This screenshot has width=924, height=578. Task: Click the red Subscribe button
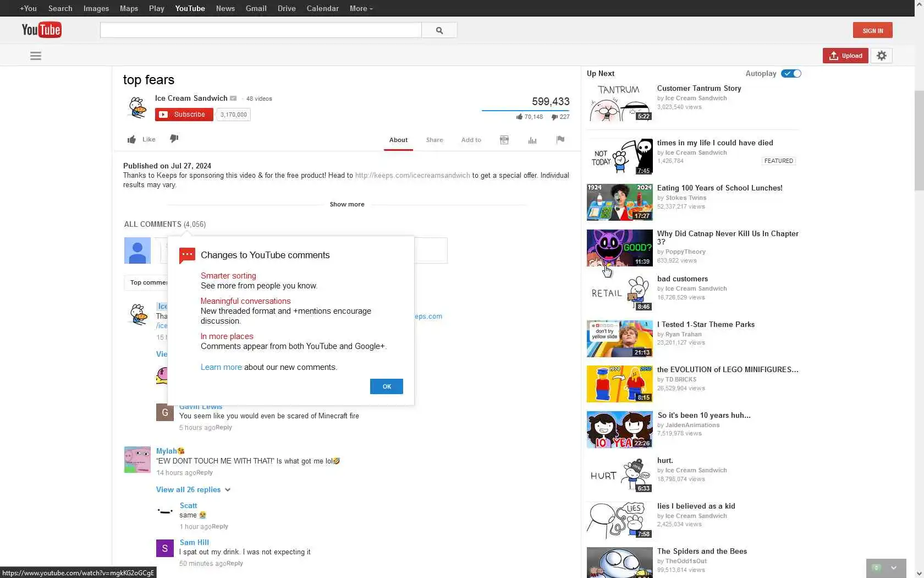184,114
